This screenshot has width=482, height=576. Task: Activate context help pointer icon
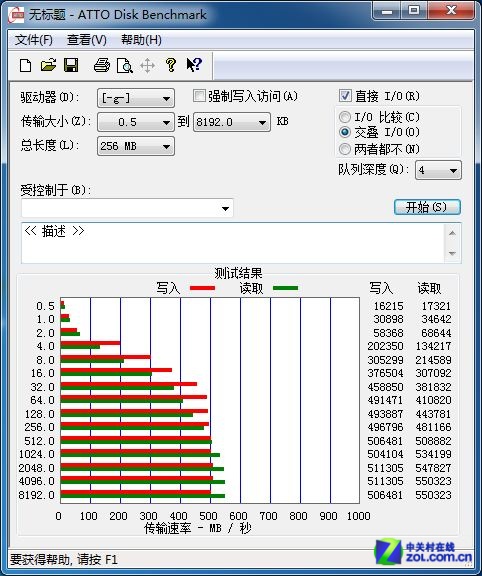194,65
